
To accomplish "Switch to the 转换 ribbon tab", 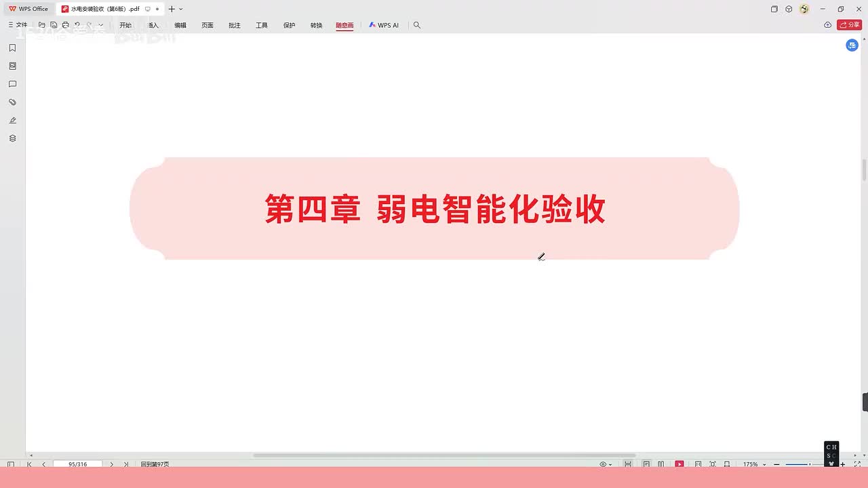I will [317, 25].
